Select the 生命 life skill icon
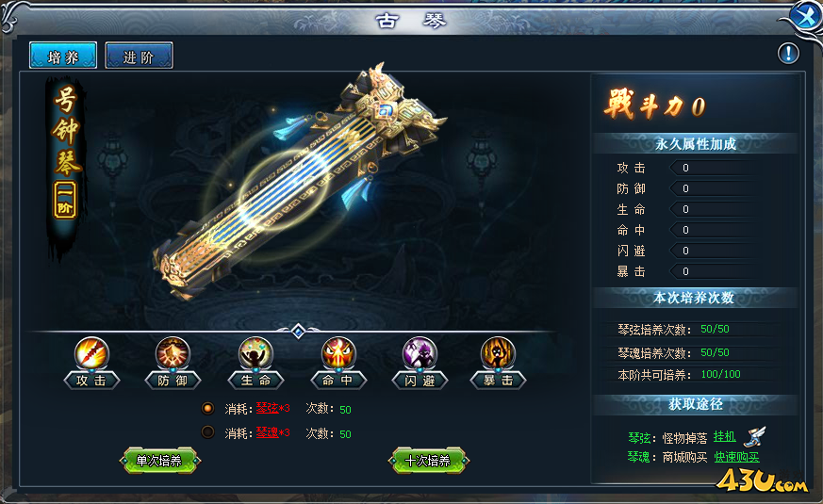The height and width of the screenshot is (504, 823). pos(255,353)
